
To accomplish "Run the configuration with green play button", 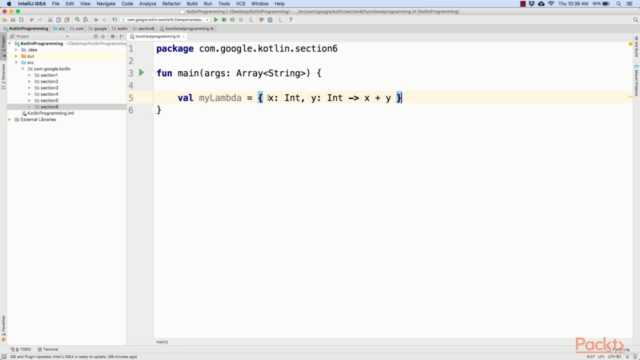I will 216,20.
